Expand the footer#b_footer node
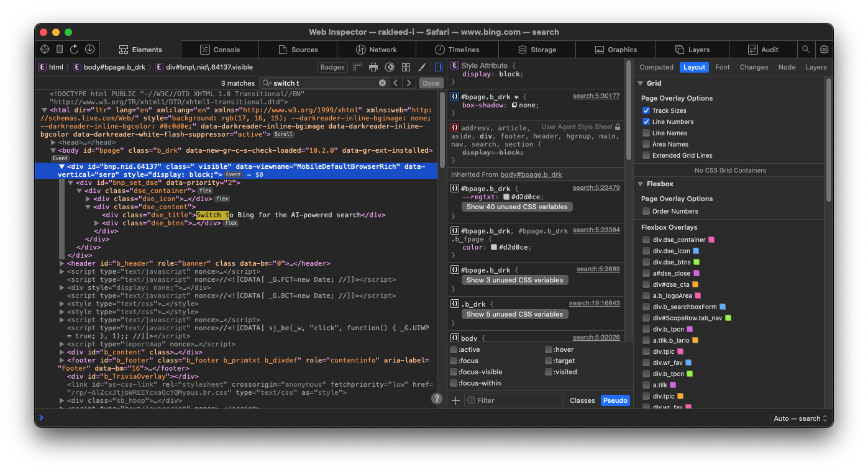 point(62,360)
